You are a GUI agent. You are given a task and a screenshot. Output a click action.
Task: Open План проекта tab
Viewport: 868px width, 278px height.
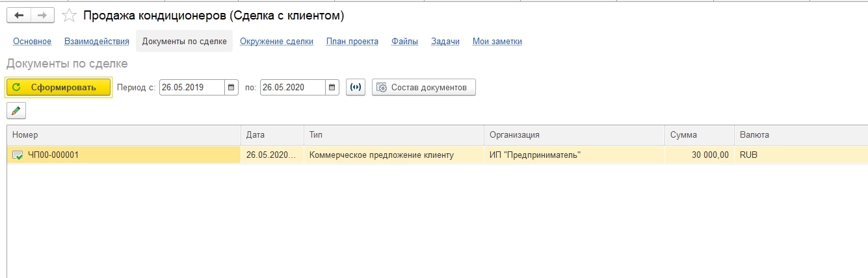(352, 42)
